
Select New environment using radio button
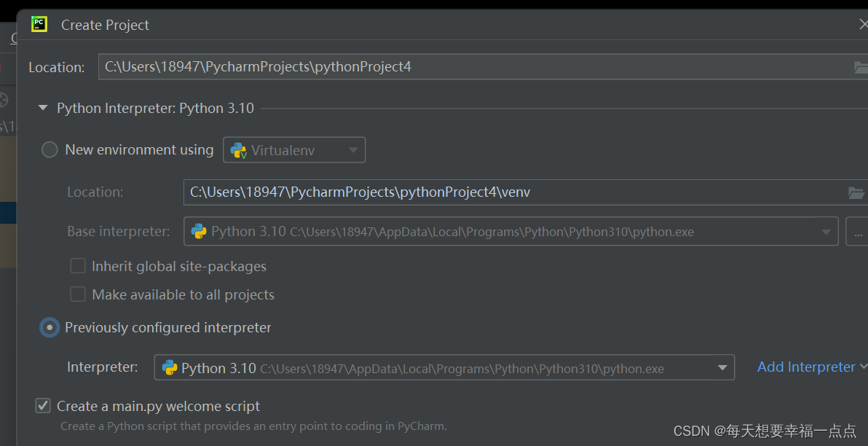click(x=50, y=149)
